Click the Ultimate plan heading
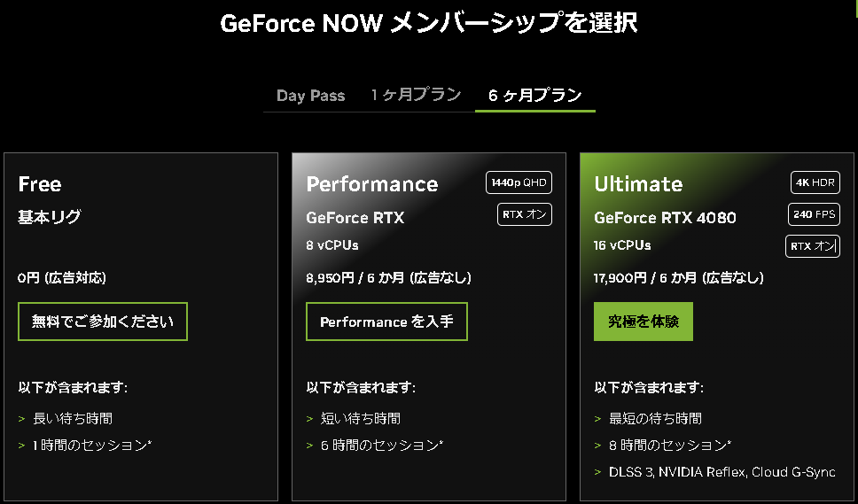The height and width of the screenshot is (504, 858). click(x=638, y=184)
